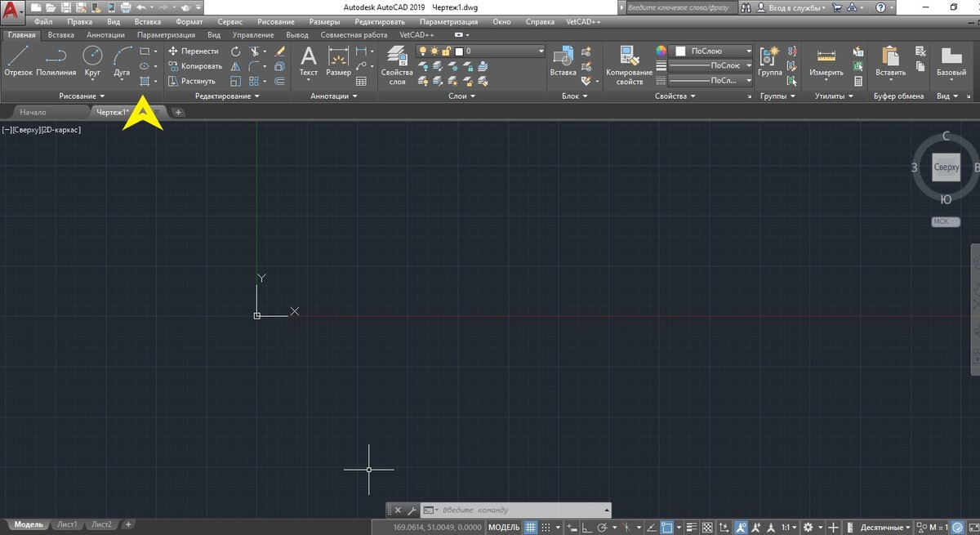Expand the Аннотации panel
Image resolution: width=980 pixels, height=535 pixels.
pos(334,96)
